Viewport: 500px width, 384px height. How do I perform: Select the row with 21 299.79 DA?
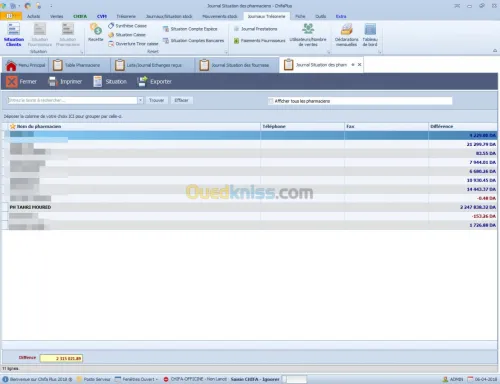[x=249, y=144]
